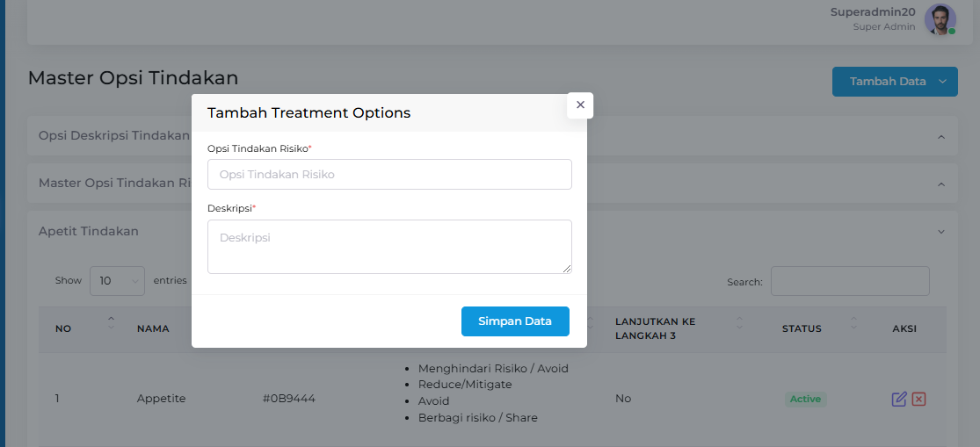Open the Superadmin20 profile avatar

point(940,19)
